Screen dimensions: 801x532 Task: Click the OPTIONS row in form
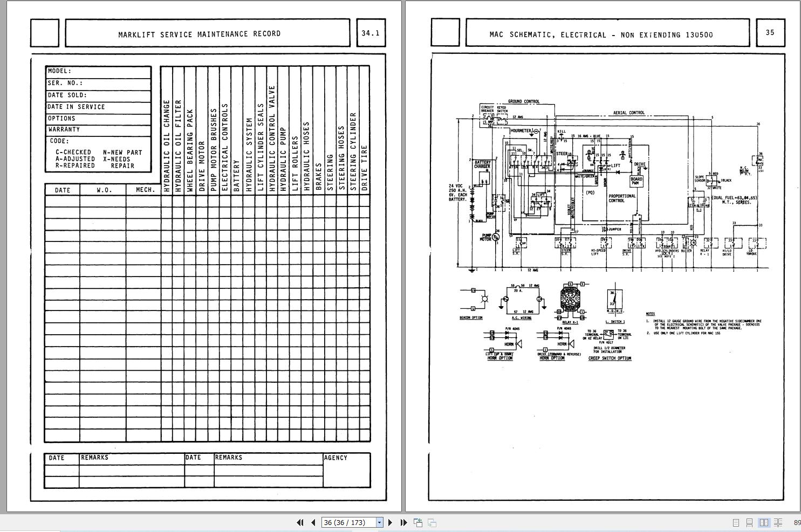point(98,119)
